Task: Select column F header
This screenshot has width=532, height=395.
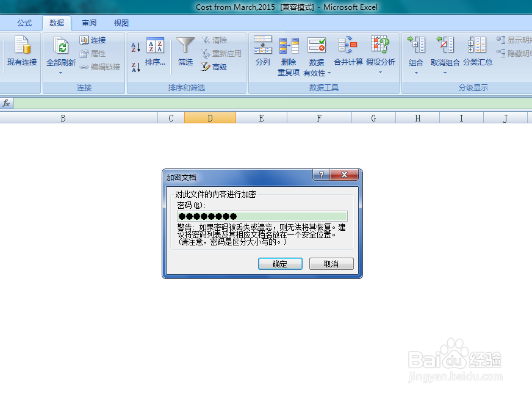Action: tap(319, 118)
